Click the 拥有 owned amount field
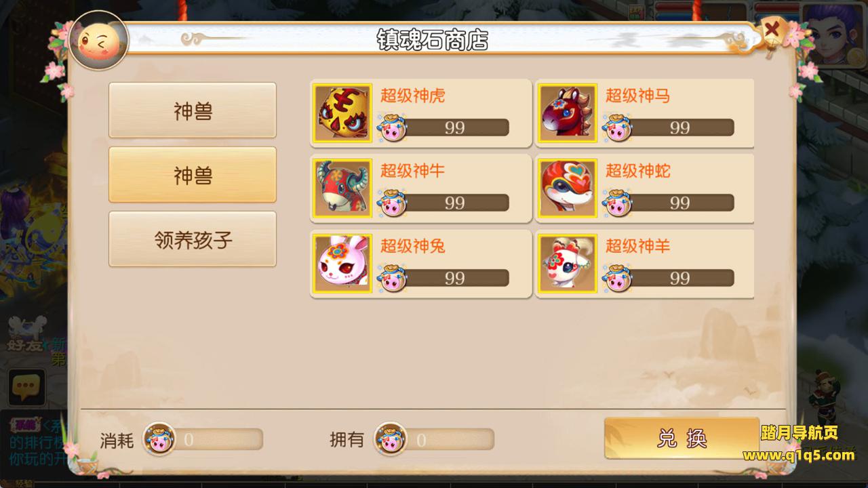The height and width of the screenshot is (488, 868). [450, 439]
